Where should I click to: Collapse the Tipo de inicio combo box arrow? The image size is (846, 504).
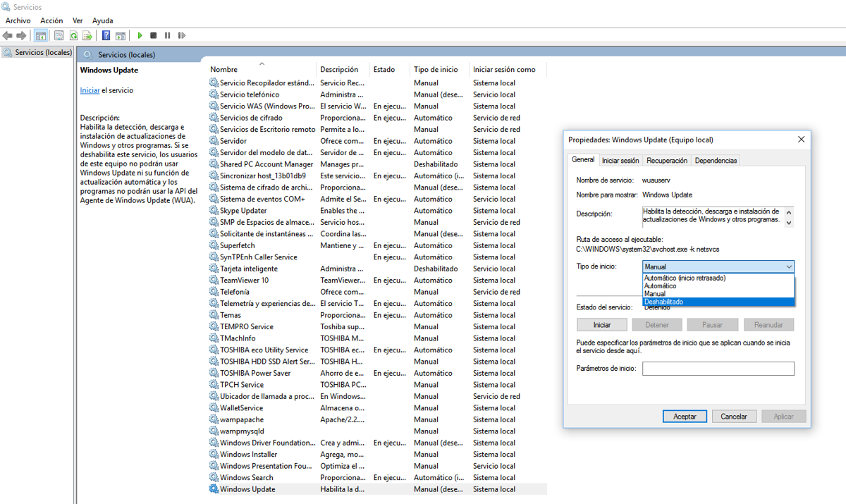coord(788,266)
